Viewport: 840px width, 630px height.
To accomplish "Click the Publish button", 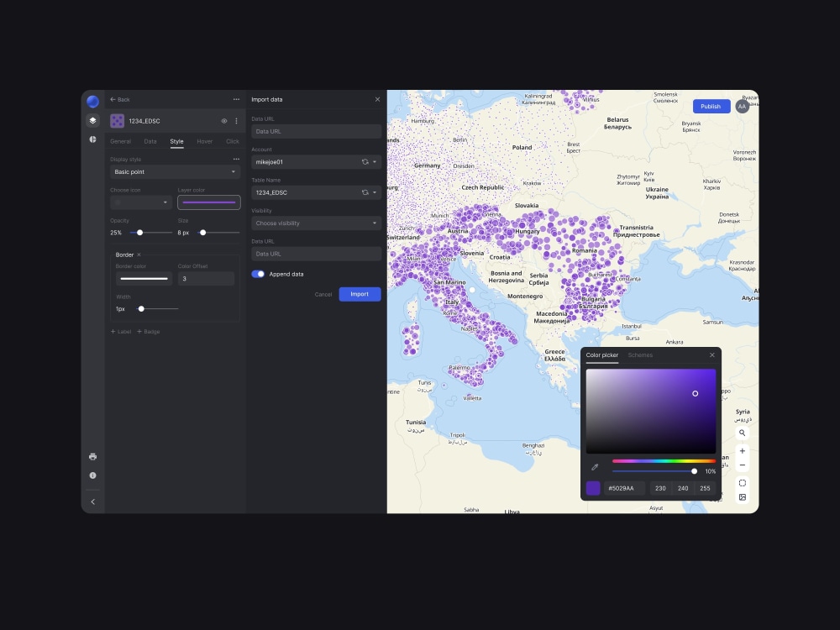I will coord(711,106).
